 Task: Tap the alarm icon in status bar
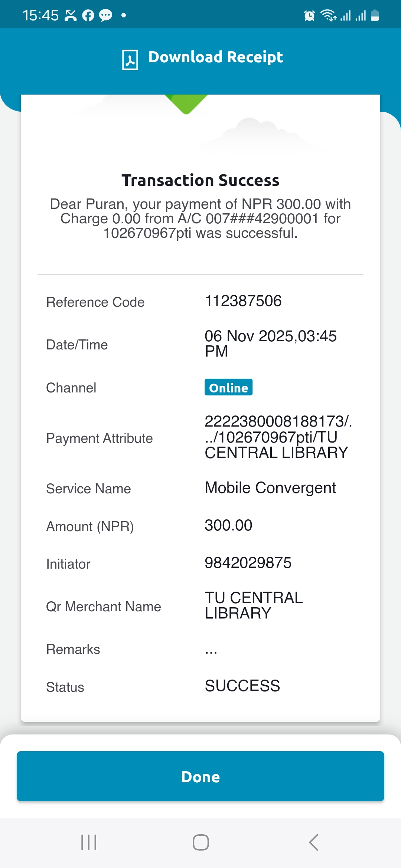click(309, 16)
